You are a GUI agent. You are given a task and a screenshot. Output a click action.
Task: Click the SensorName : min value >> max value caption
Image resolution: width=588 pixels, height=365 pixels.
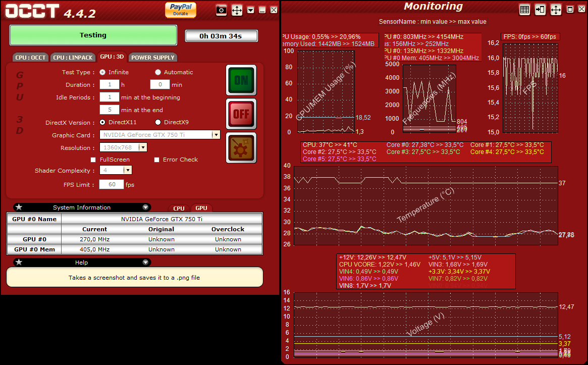[433, 22]
